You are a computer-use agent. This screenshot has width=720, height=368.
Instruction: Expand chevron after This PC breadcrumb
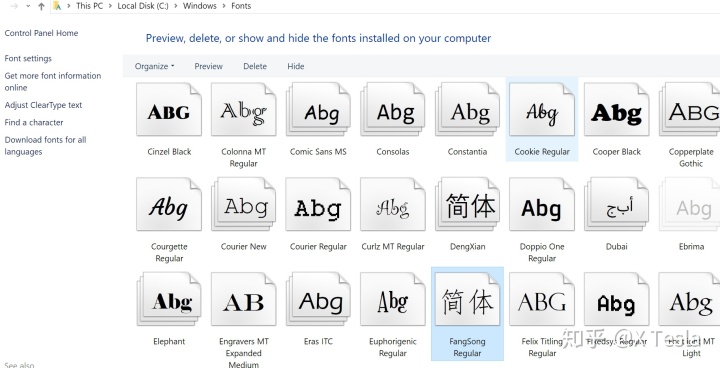110,6
